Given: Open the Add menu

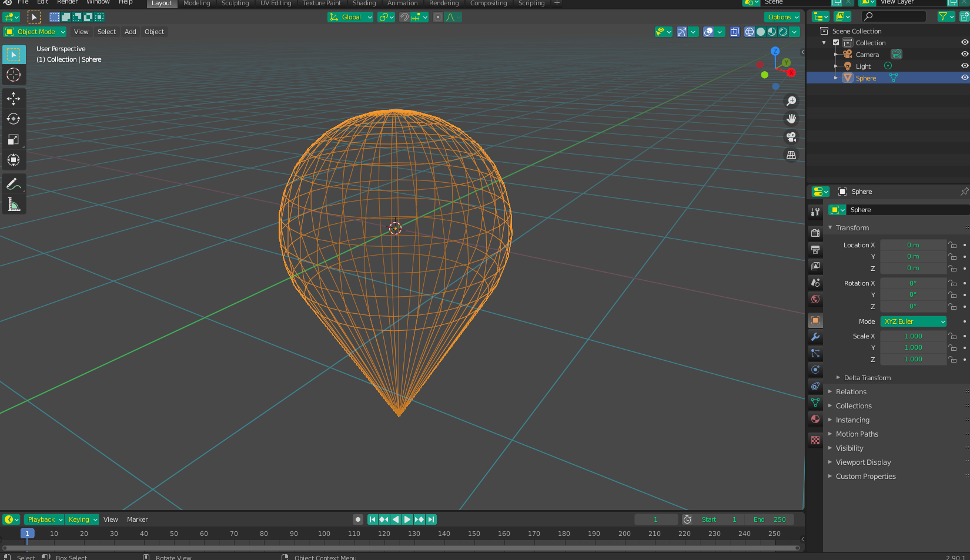Looking at the screenshot, I should (x=131, y=32).
